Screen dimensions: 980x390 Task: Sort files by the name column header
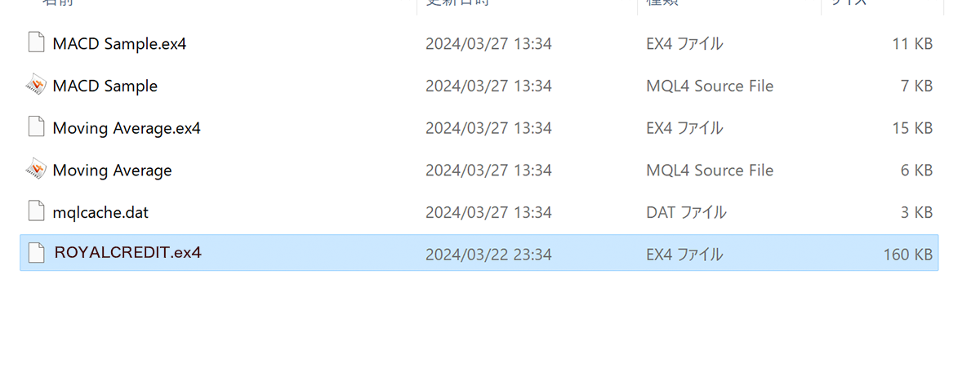point(57,3)
